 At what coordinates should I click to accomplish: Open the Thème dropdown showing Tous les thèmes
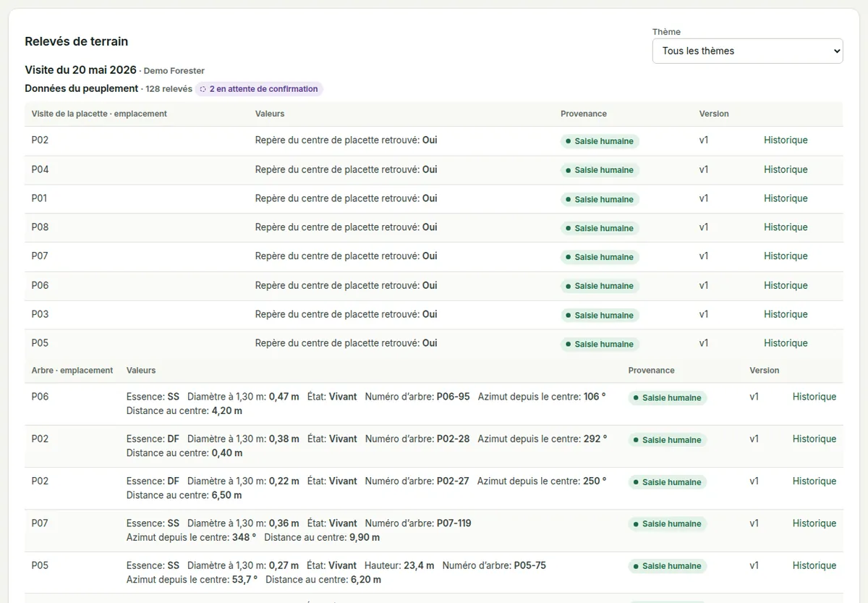[x=747, y=51]
